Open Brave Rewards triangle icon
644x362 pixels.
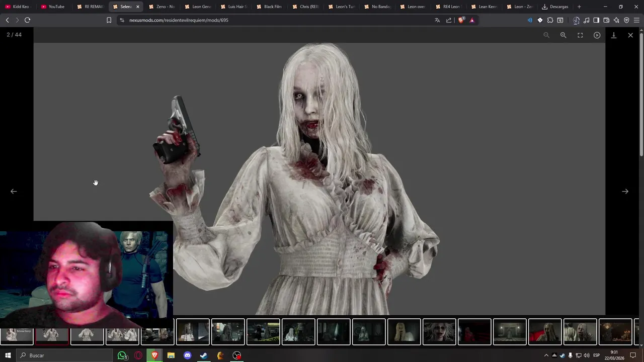coord(472,20)
